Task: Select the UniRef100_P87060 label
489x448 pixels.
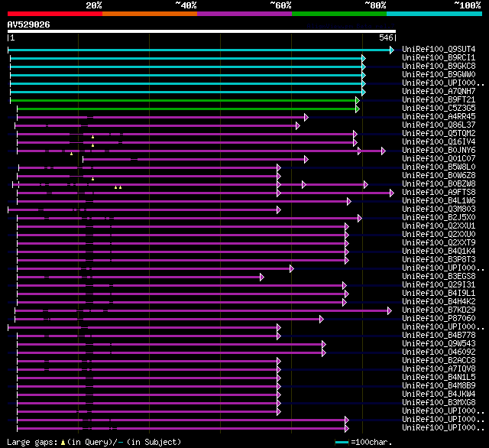Action: [x=439, y=319]
